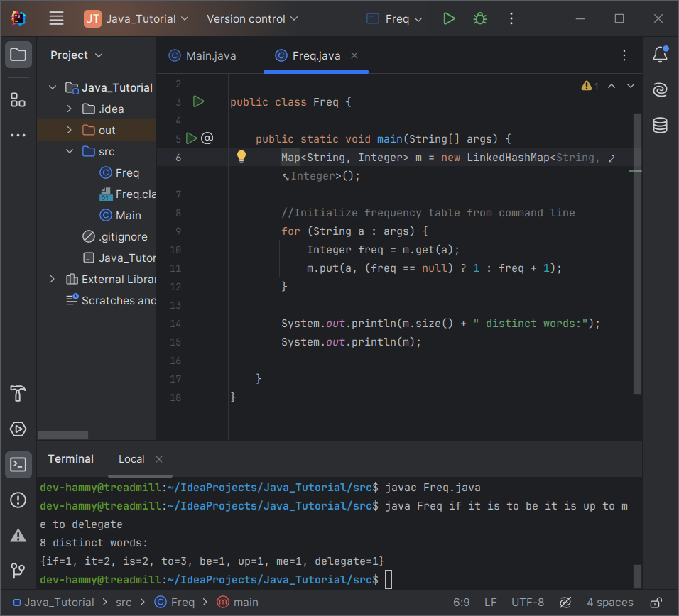Open the Version control dropdown
Viewport: 679px width, 616px height.
[x=252, y=19]
